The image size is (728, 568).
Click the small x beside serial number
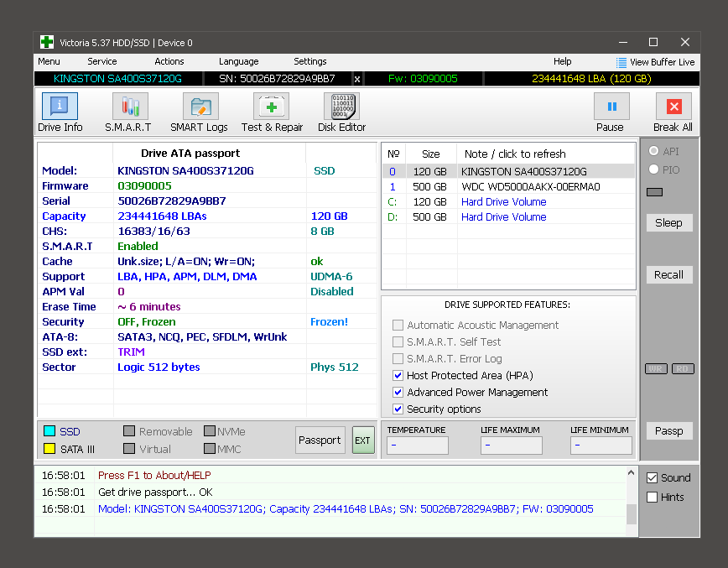[357, 79]
